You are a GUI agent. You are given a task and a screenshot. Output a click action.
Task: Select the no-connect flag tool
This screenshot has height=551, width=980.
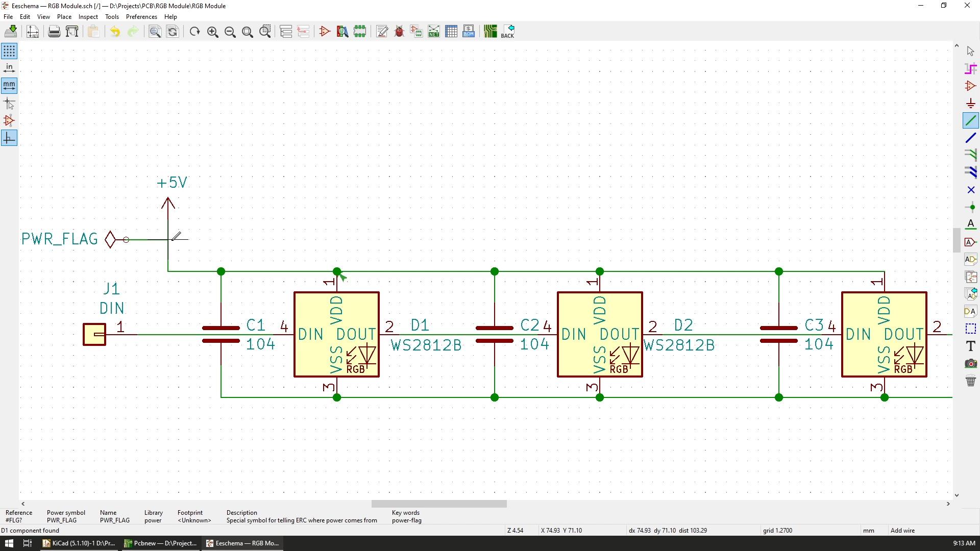point(971,190)
